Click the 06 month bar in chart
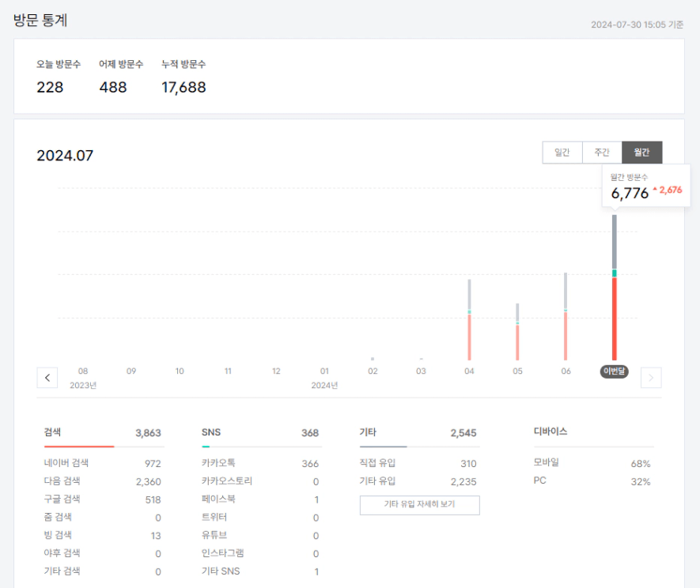The width and height of the screenshot is (700, 588). coord(566,317)
